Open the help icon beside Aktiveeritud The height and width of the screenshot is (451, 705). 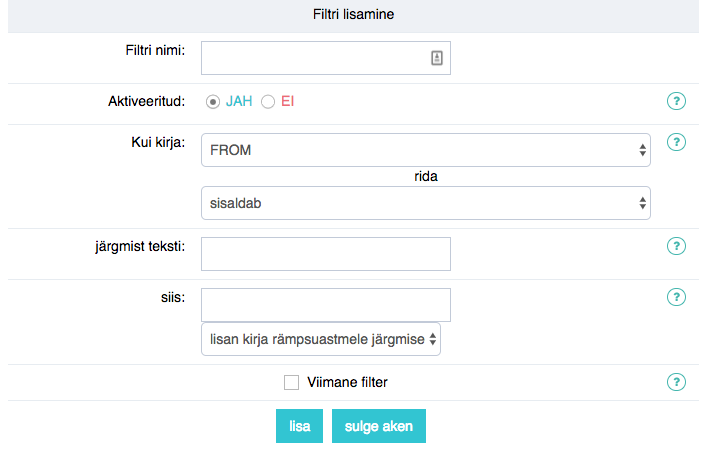pyautogui.click(x=676, y=101)
